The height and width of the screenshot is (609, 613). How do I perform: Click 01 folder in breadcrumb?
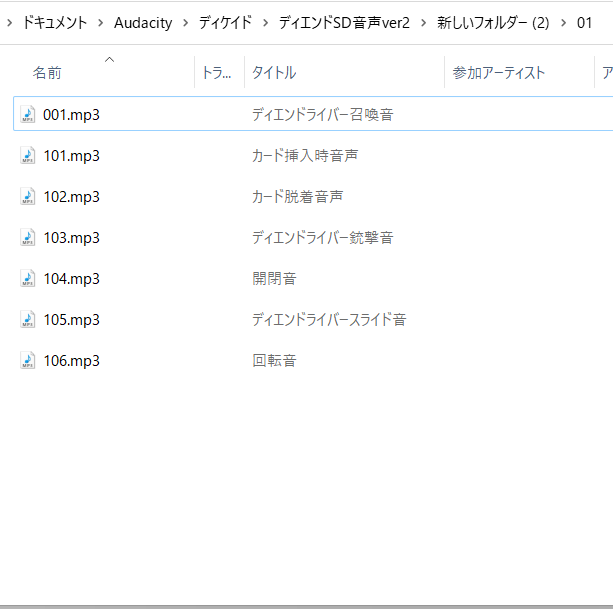pos(584,23)
